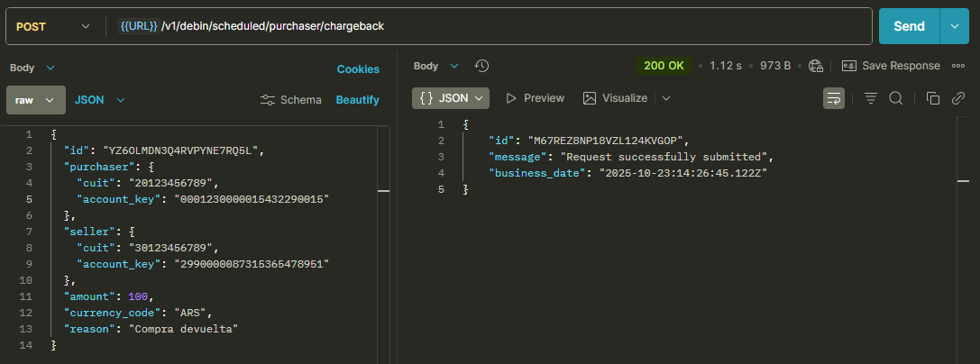Screen dimensions: 980x364
Task: Click the Beautify link
Action: (358, 100)
